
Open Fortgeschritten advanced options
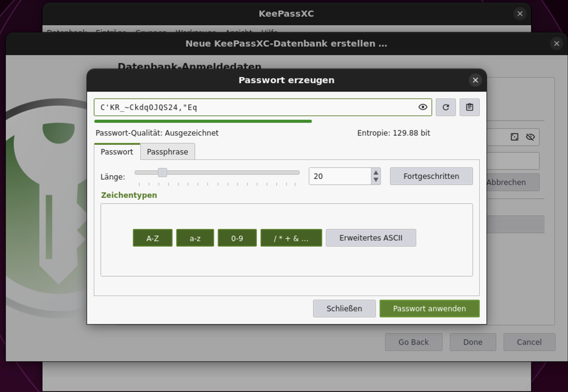pos(431,176)
